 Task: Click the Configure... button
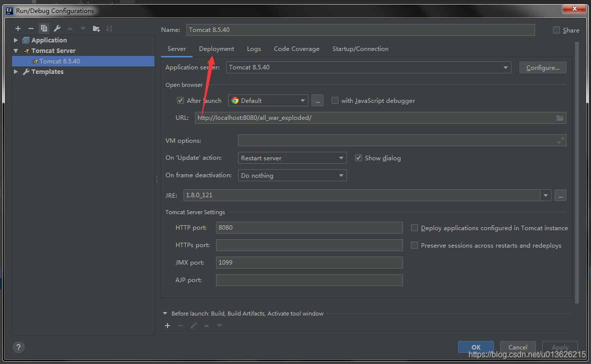pos(543,67)
